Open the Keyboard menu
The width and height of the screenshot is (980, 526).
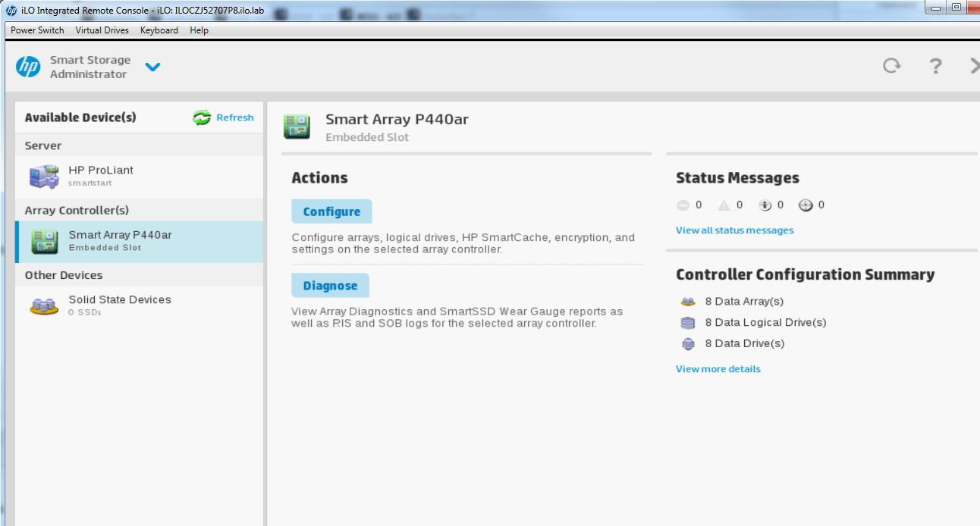pyautogui.click(x=159, y=30)
